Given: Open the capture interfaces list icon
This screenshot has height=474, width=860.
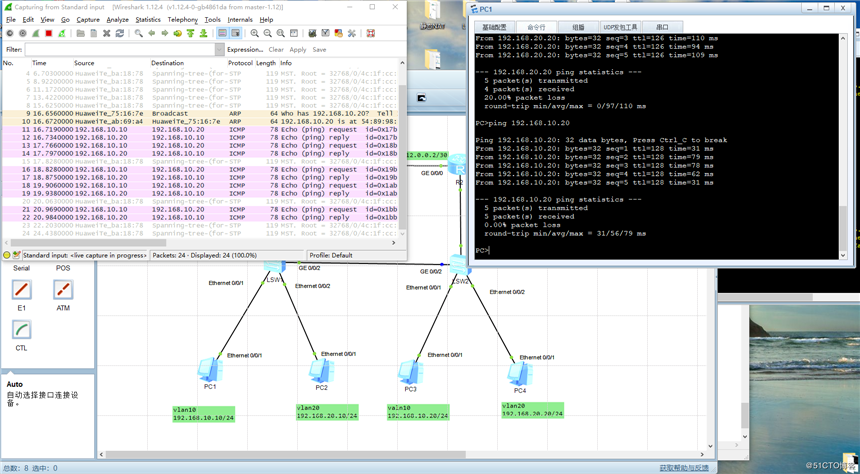Looking at the screenshot, I should pyautogui.click(x=9, y=33).
